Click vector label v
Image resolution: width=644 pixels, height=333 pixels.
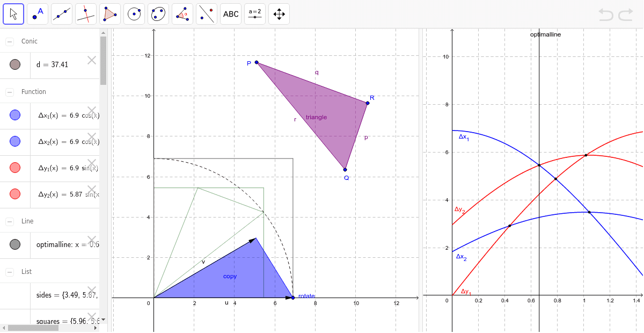point(203,262)
